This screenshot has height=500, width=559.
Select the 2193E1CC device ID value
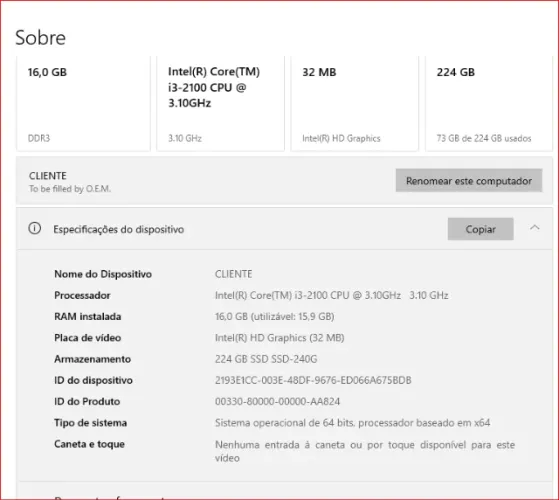[313, 380]
